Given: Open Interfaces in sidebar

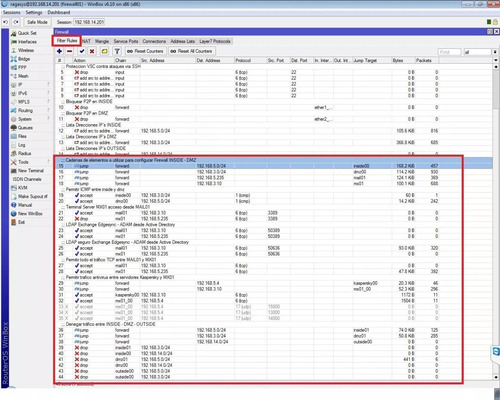Looking at the screenshot, I should (x=27, y=42).
